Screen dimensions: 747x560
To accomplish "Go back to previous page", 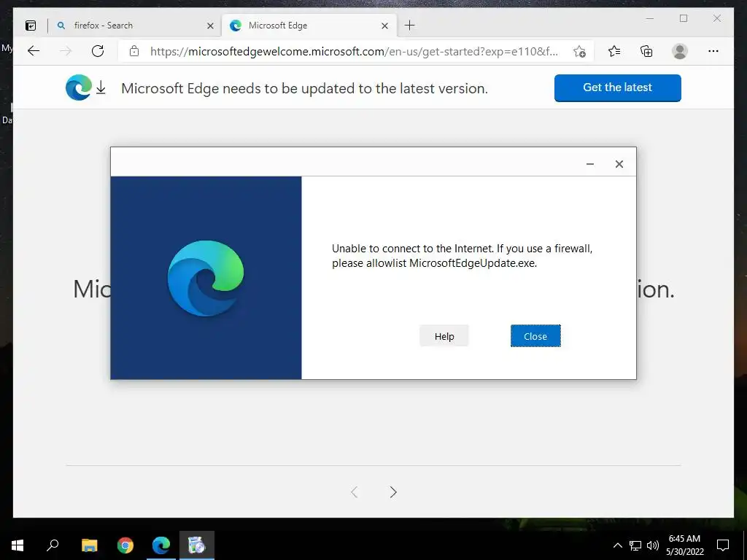I will point(34,51).
